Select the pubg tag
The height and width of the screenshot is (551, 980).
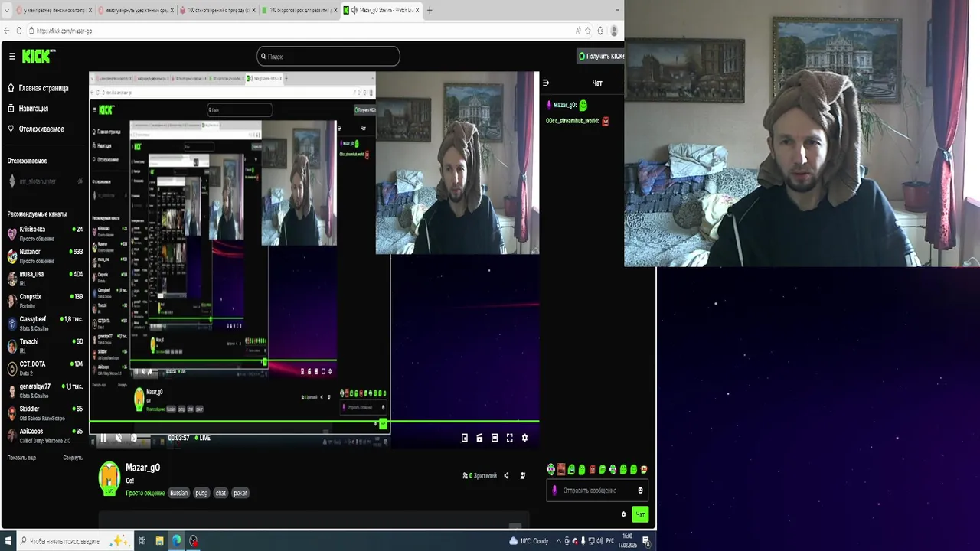pyautogui.click(x=201, y=493)
